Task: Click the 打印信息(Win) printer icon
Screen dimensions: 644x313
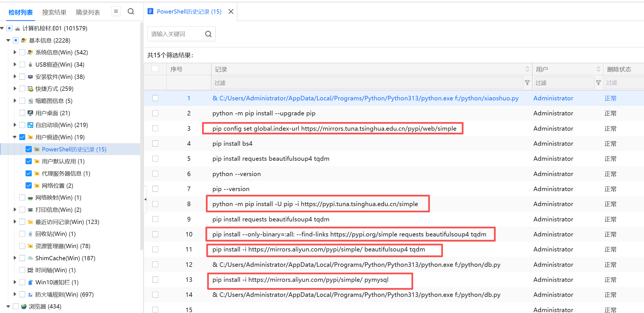Action: [x=30, y=210]
